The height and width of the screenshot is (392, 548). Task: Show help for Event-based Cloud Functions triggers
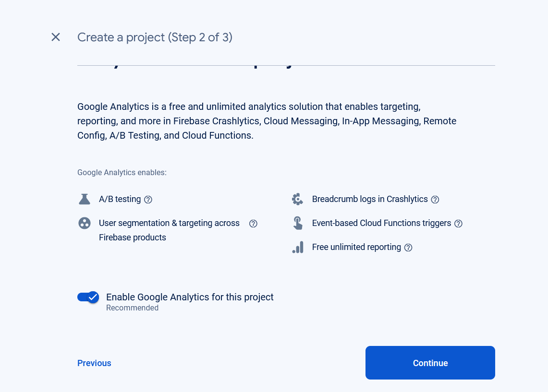point(459,224)
